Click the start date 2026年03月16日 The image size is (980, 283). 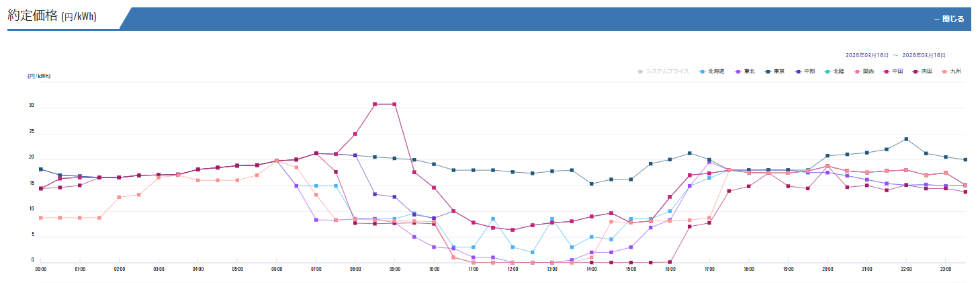pos(866,55)
